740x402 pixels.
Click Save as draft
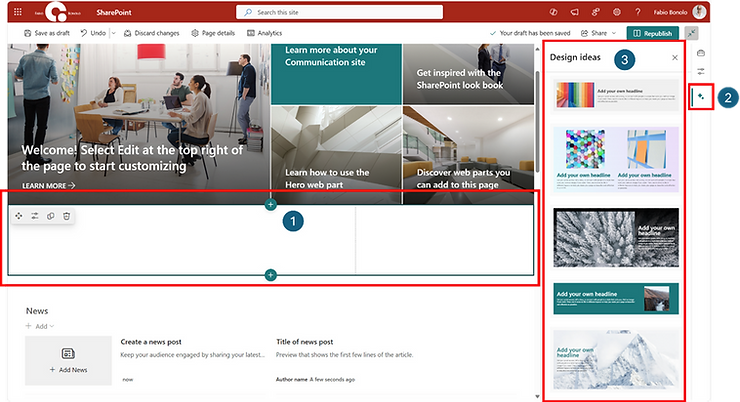coord(47,33)
